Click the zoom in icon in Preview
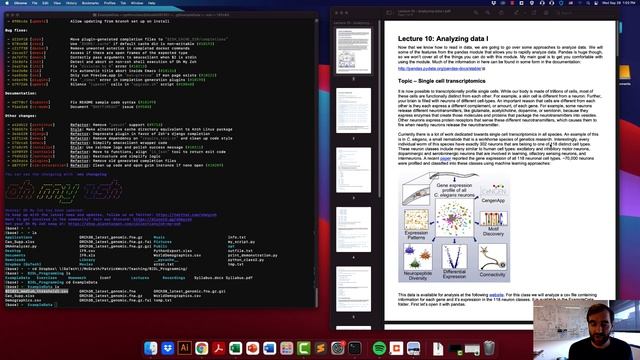Screen dimensions: 640x360 (487, 13)
